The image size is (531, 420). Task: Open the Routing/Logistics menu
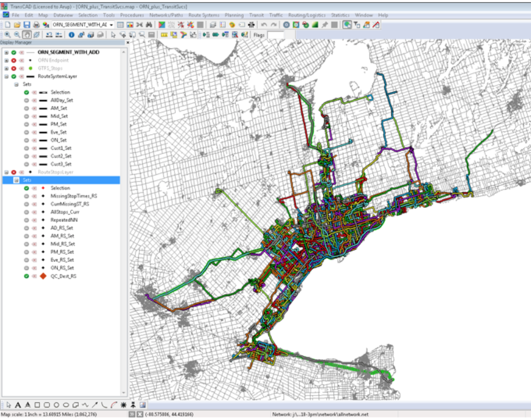[307, 15]
